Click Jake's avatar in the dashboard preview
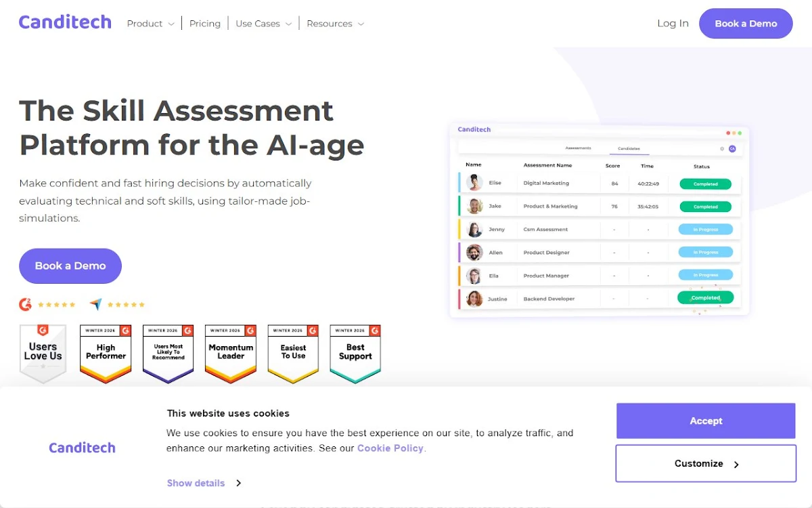The image size is (812, 508). click(x=474, y=206)
